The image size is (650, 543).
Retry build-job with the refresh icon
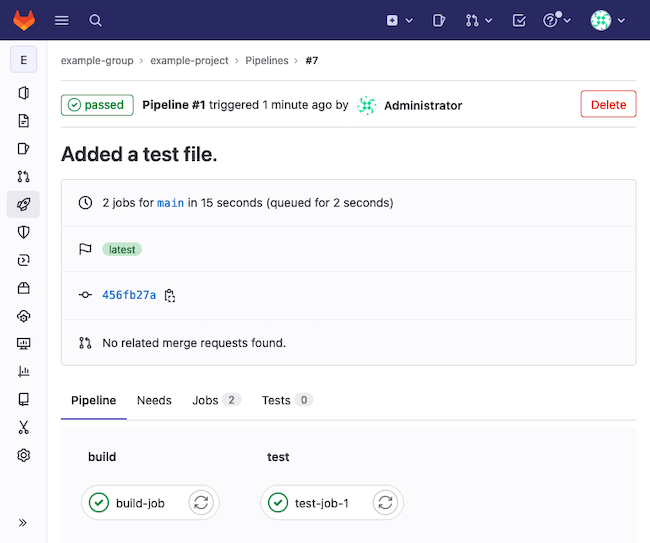pos(201,503)
